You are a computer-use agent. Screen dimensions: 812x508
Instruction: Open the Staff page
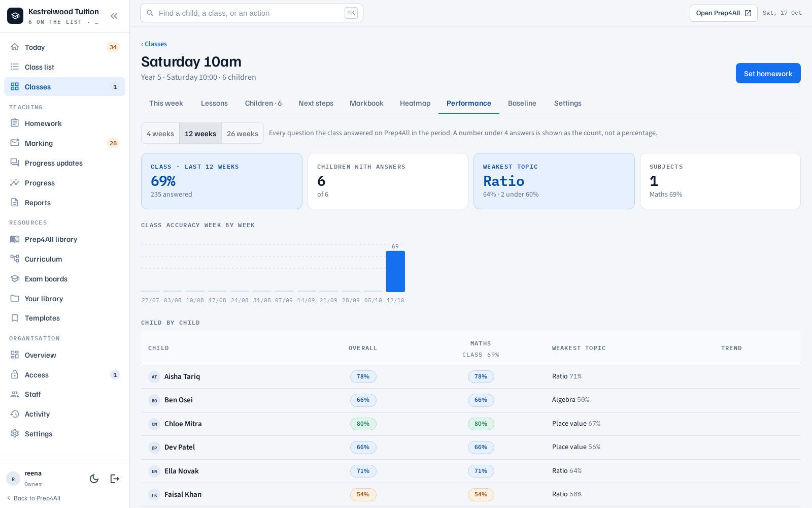tap(64, 394)
